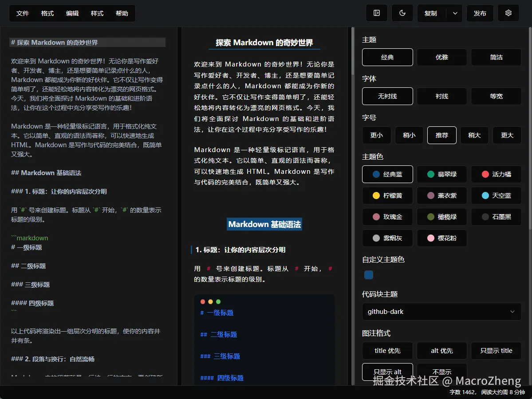Select the 优雅 theme
Image resolution: width=532 pixels, height=399 pixels.
click(442, 57)
